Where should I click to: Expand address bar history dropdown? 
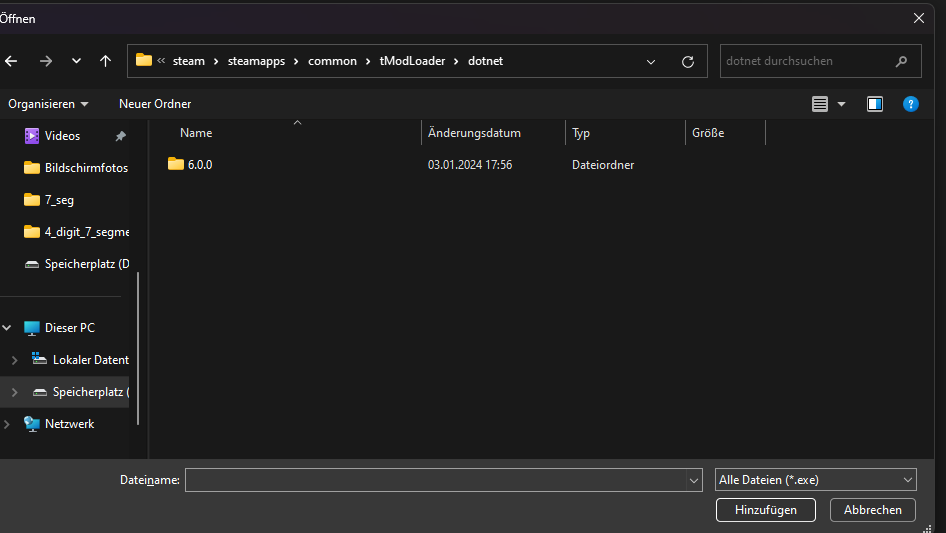pos(651,62)
